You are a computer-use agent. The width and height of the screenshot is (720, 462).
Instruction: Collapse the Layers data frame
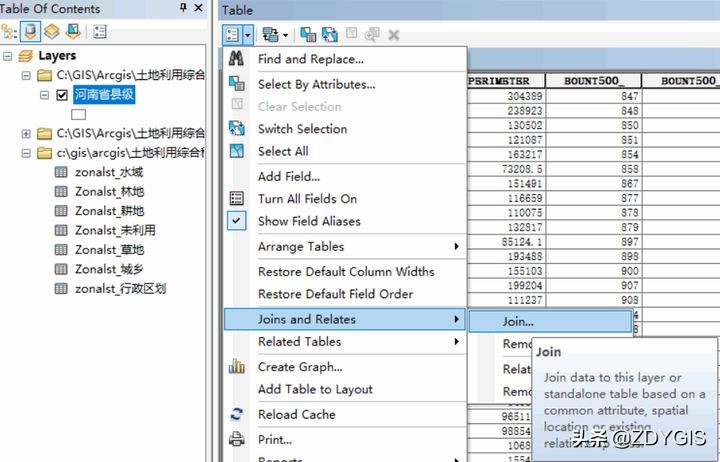[x=7, y=56]
